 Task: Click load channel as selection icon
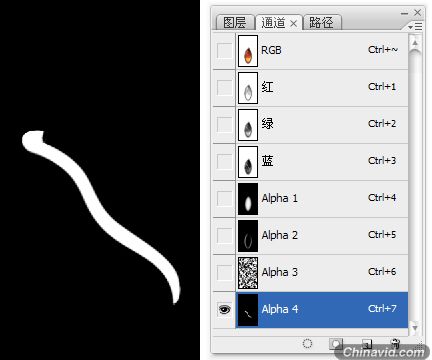pos(307,343)
